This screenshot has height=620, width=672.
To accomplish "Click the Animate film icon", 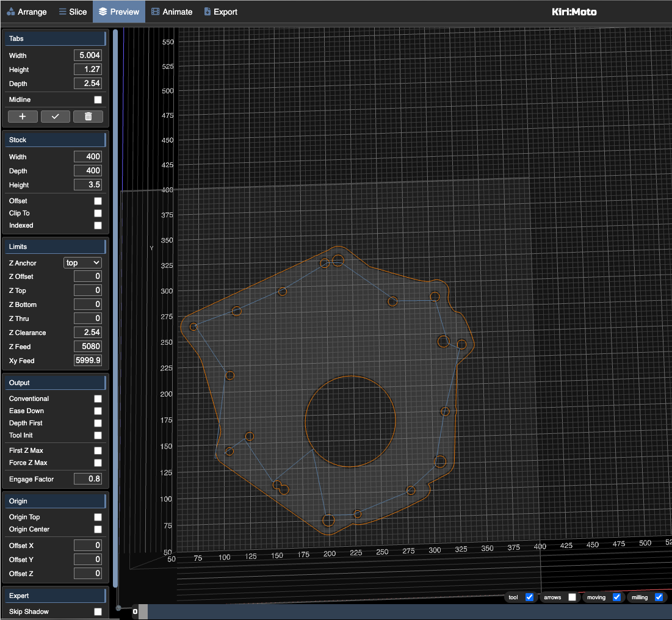I will click(x=156, y=12).
